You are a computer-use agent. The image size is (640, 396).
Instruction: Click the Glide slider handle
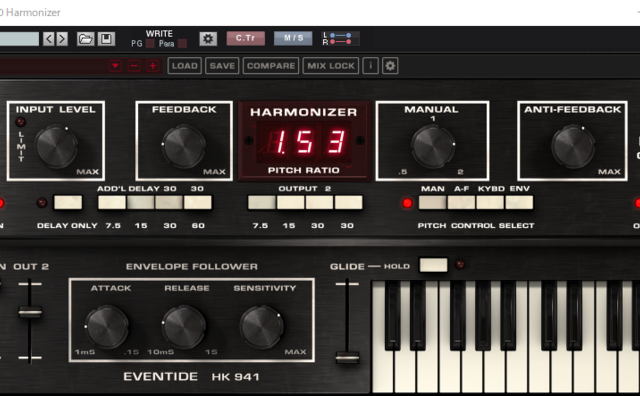click(x=347, y=358)
